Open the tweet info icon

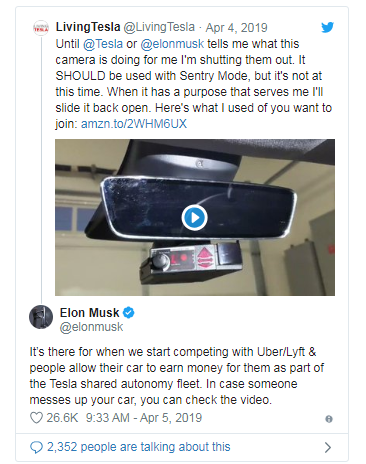(x=329, y=419)
